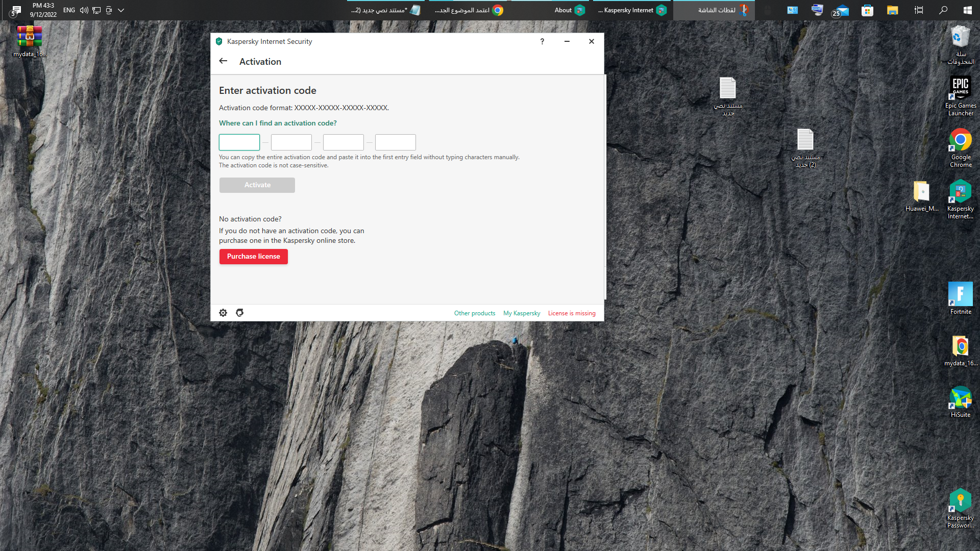Switch to About Kaspersky taskbar window
This screenshot has height=551, width=980.
(x=550, y=10)
